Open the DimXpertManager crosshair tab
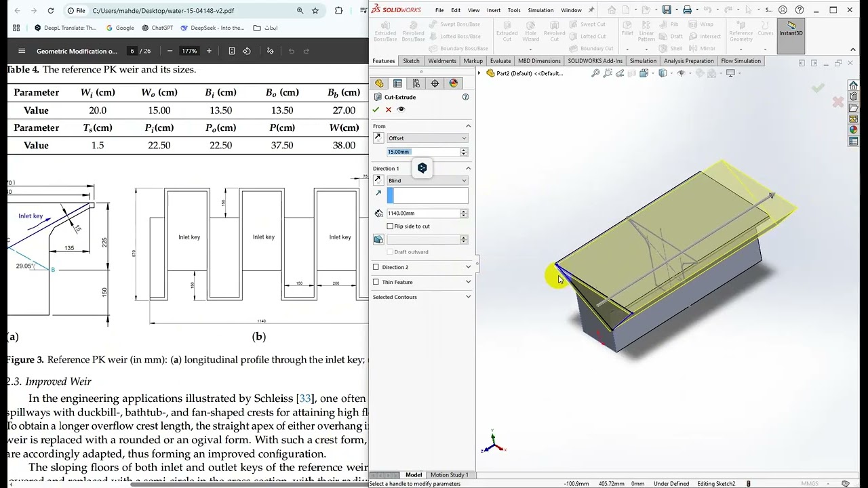 click(x=435, y=83)
